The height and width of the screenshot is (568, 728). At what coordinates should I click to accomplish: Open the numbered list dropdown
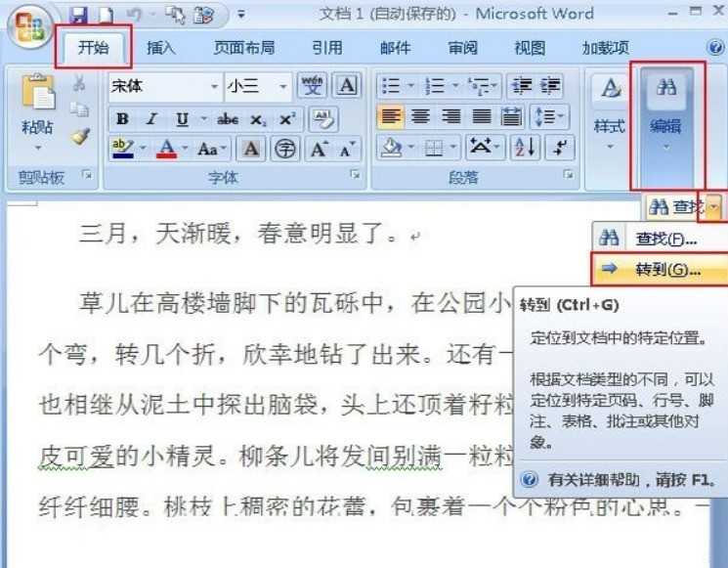[x=455, y=85]
